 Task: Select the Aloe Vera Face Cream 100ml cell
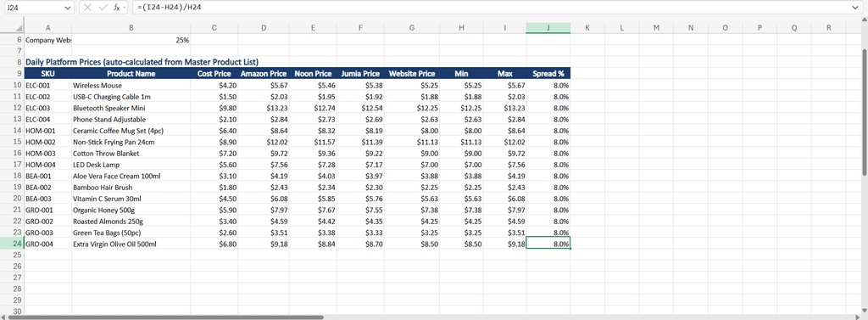coord(131,176)
